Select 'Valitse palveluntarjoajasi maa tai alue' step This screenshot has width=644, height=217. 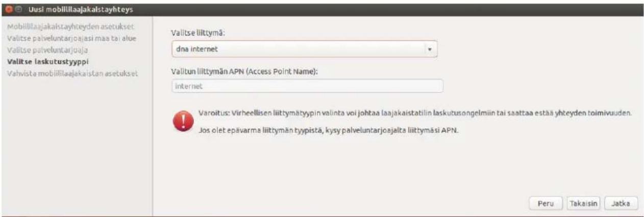[x=71, y=38]
